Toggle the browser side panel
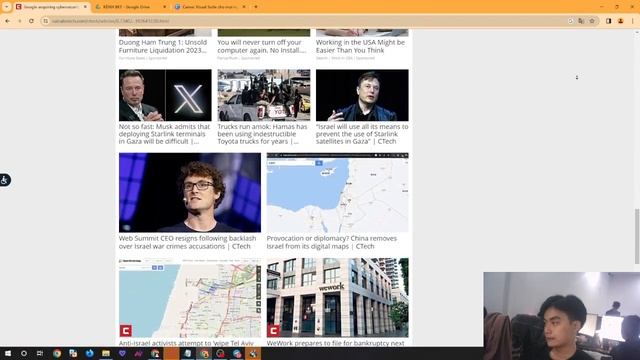 (x=609, y=21)
